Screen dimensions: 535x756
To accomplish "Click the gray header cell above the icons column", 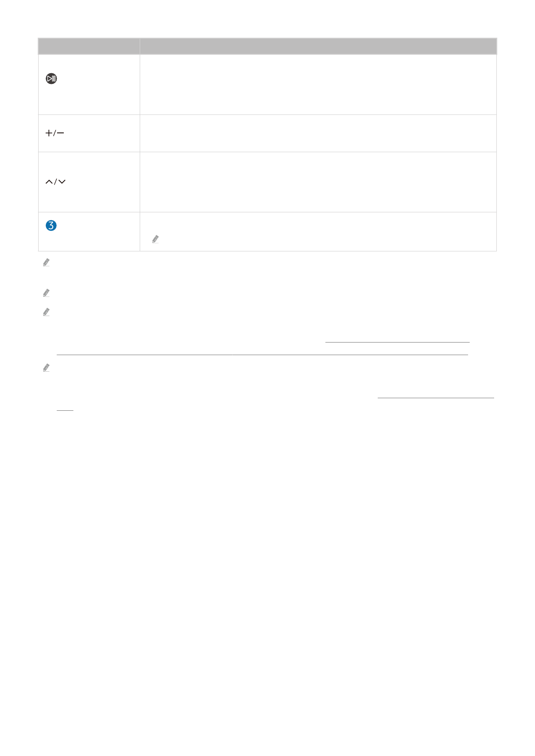I will 89,46.
